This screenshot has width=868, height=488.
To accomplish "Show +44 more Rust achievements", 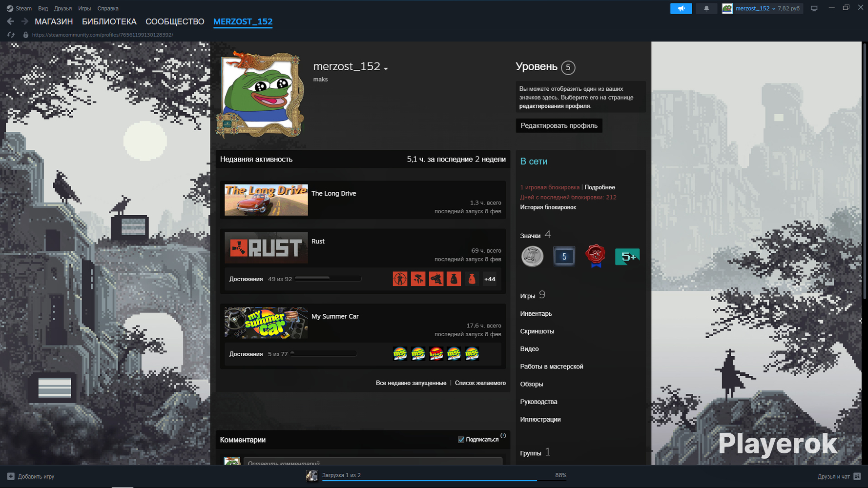I will [x=490, y=279].
